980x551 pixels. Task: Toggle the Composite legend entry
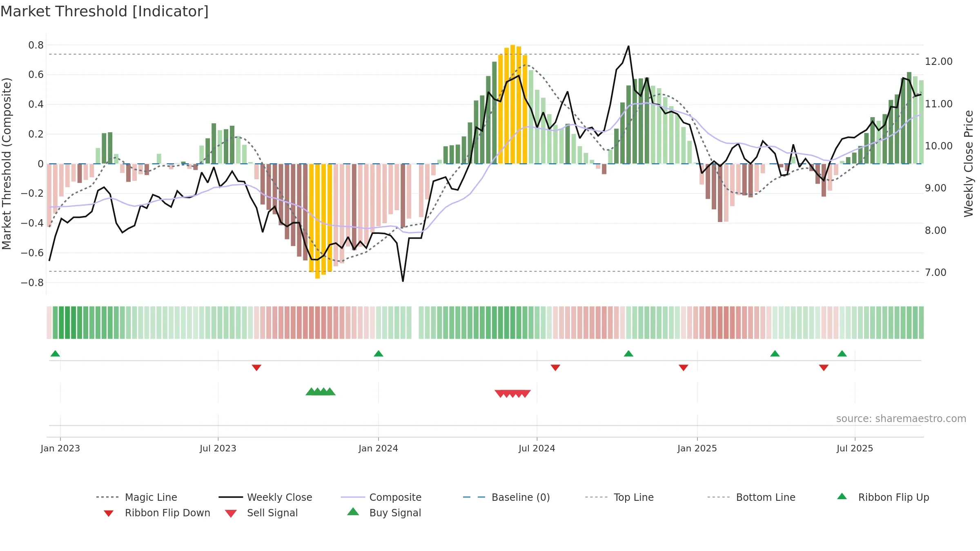click(381, 497)
